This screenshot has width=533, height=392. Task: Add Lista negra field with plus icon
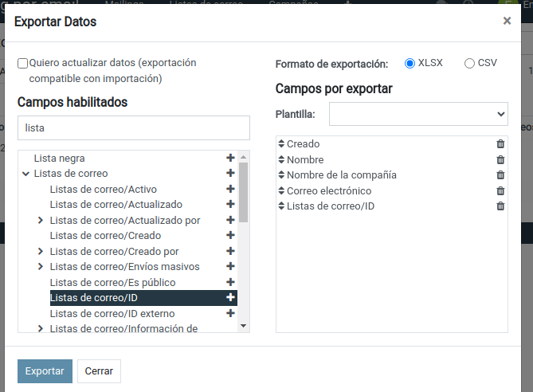[x=230, y=158]
